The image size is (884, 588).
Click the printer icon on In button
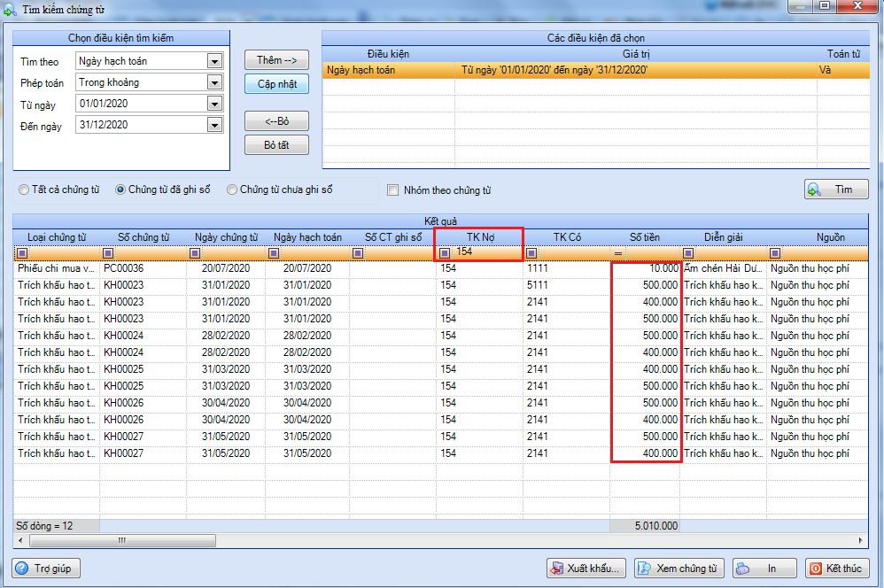pos(743,569)
